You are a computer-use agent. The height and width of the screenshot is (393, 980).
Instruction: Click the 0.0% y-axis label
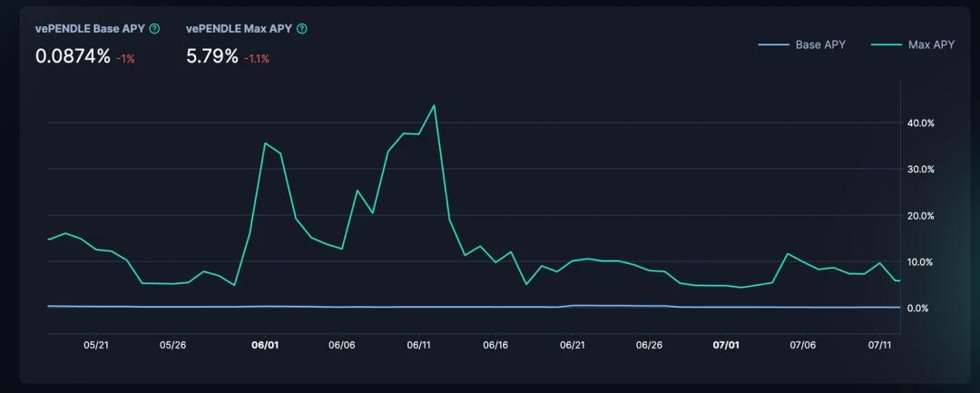tap(921, 308)
